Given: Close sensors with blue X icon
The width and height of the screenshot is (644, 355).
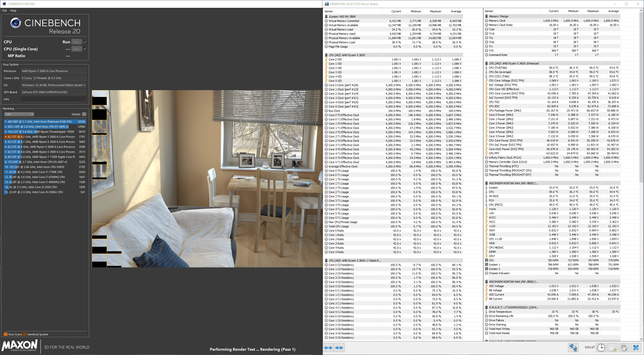Looking at the screenshot, I should (636, 348).
